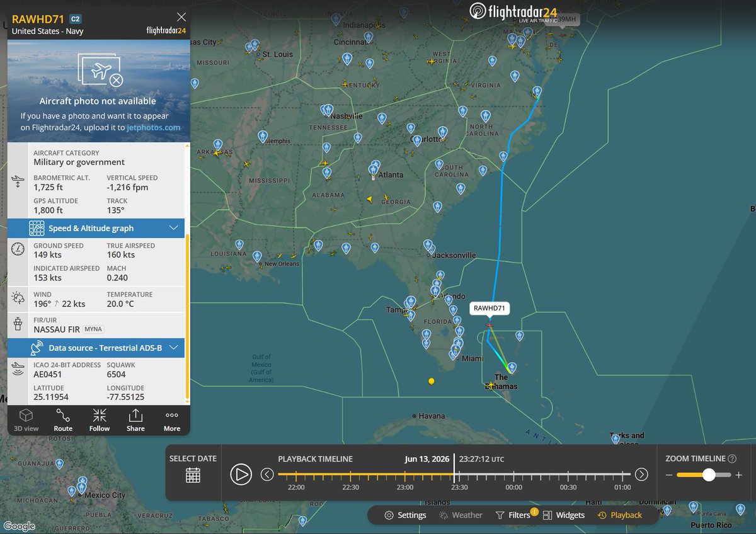This screenshot has width=756, height=534.
Task: Select the airport pin near Atlanta
Action: (374, 169)
